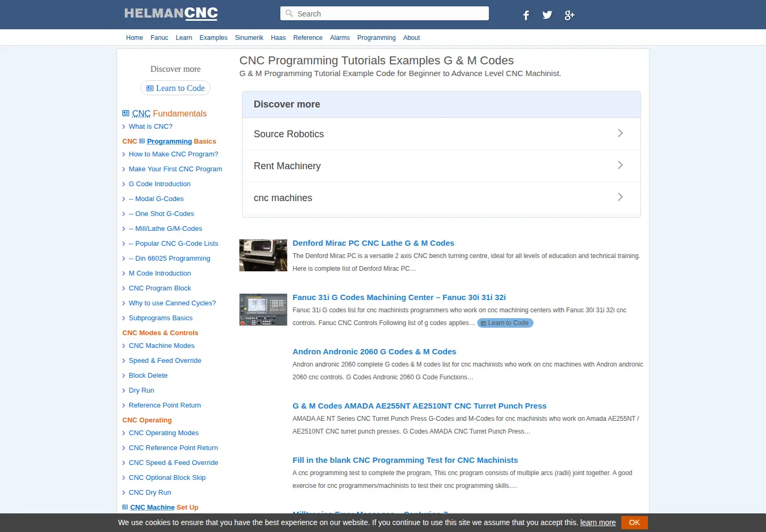
Task: Click the inline Learn to Code badge
Action: click(505, 323)
